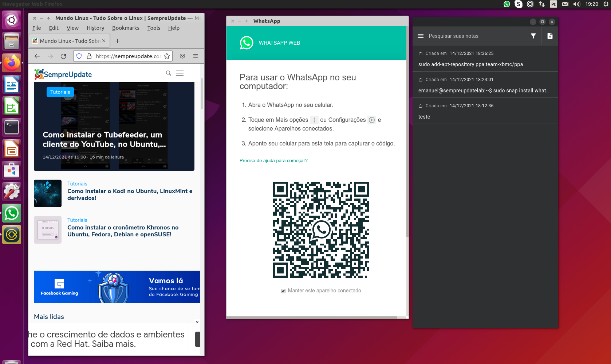The width and height of the screenshot is (611, 364).
Task: Open the system menu power icon
Action: [606, 4]
